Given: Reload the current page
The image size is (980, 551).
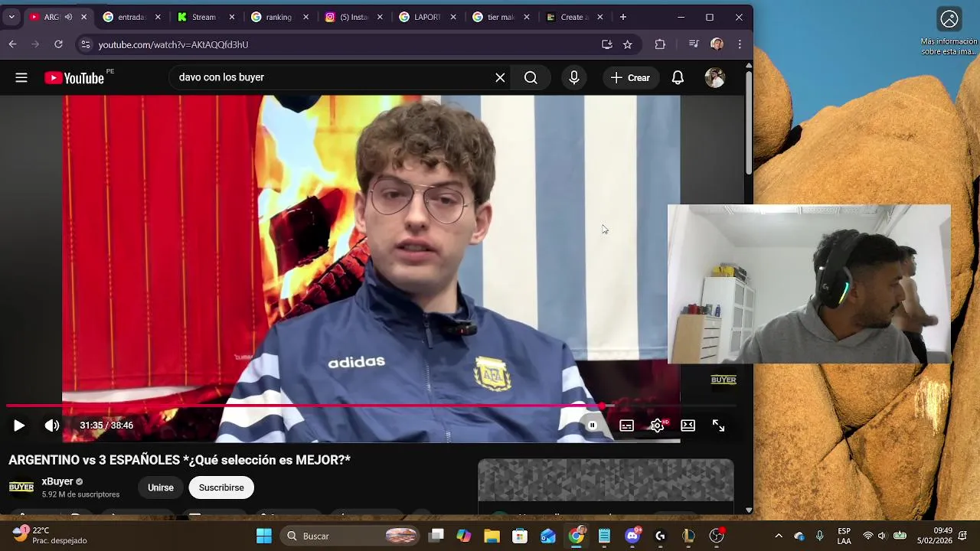Looking at the screenshot, I should (58, 44).
